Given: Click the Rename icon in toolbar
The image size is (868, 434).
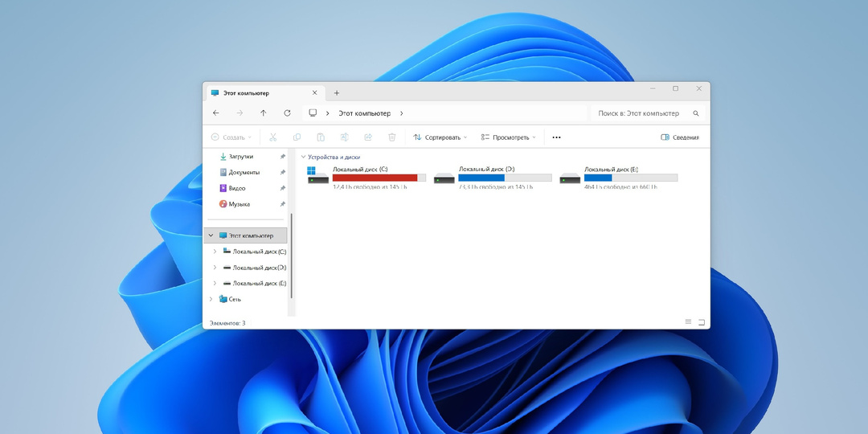Looking at the screenshot, I should click(x=344, y=137).
